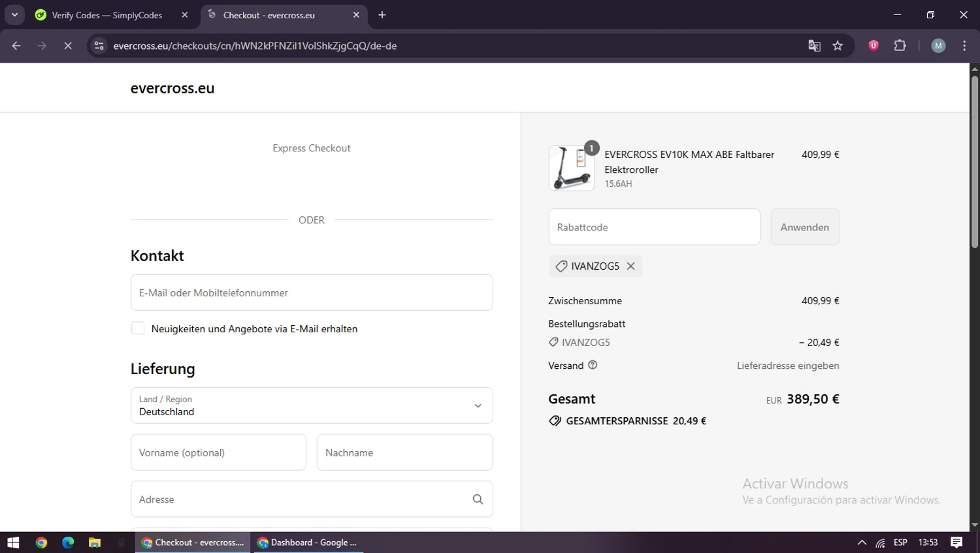Close the Checkout - evercross.eu tab
Viewport: 980px width, 553px height.
coord(356,15)
